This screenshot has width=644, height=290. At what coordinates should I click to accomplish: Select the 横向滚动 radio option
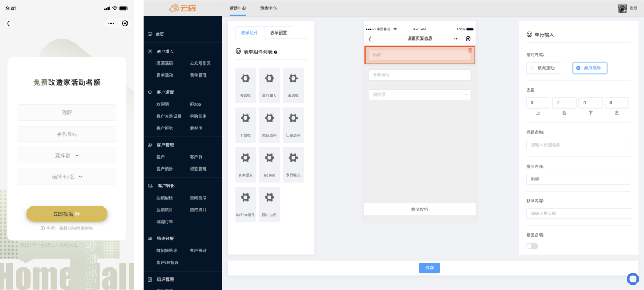pos(543,68)
